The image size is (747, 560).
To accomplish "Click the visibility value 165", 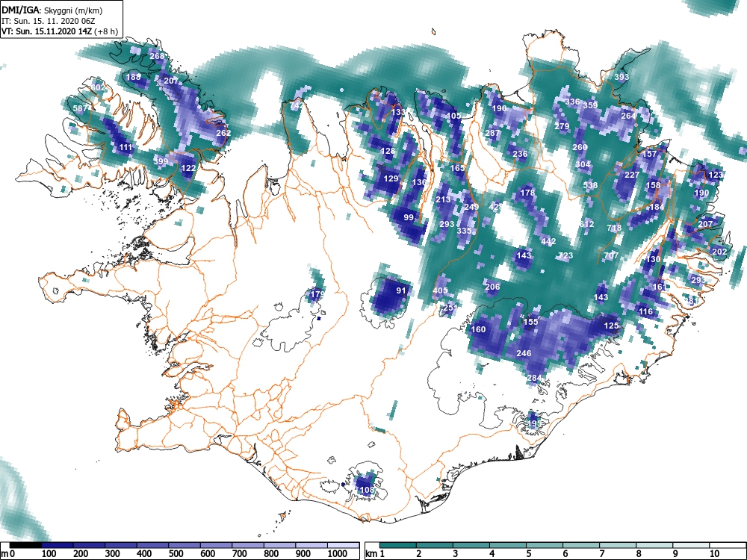I will [457, 167].
